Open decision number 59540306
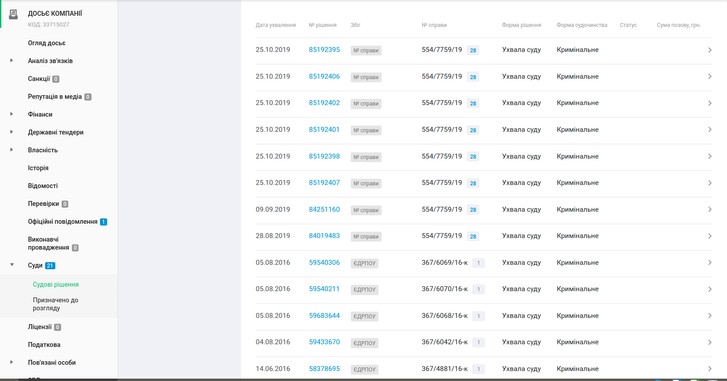The height and width of the screenshot is (381, 727). pyautogui.click(x=324, y=262)
